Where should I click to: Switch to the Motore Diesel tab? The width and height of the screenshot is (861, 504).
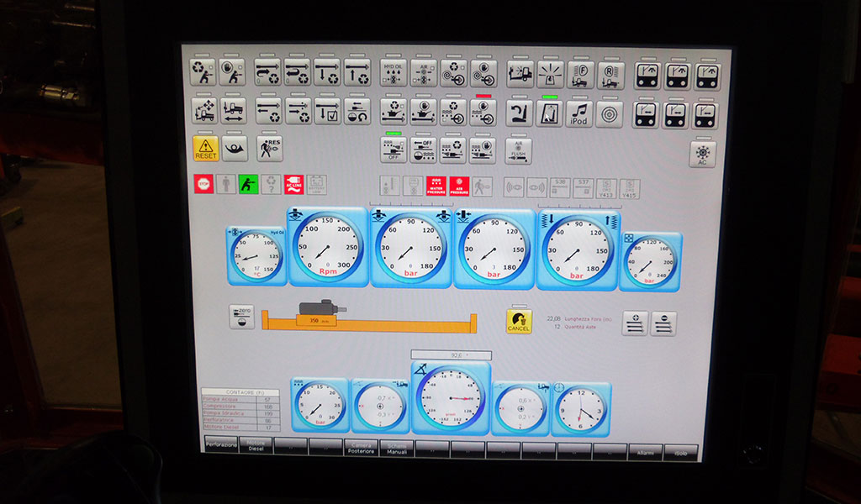point(256,448)
